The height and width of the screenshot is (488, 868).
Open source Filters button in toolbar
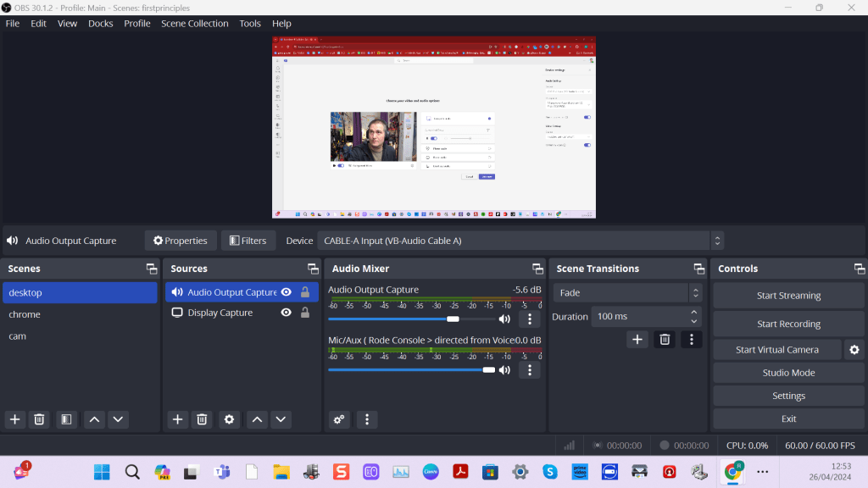(x=248, y=241)
